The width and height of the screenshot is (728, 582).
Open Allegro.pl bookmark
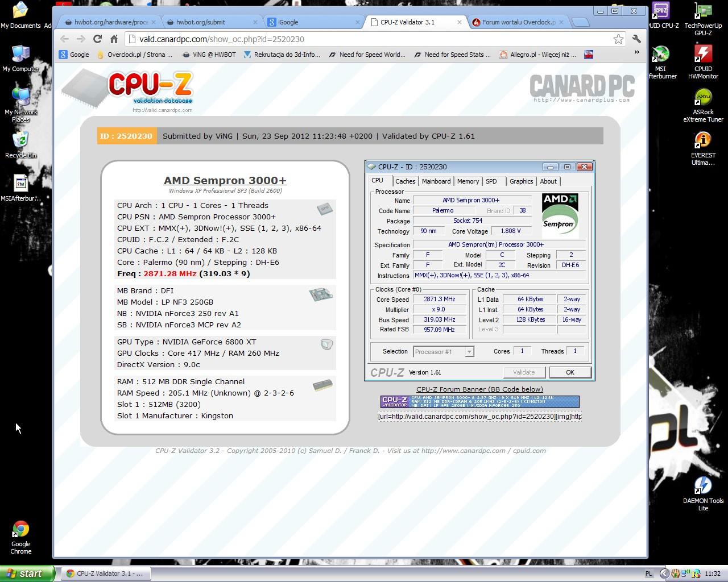[x=537, y=55]
